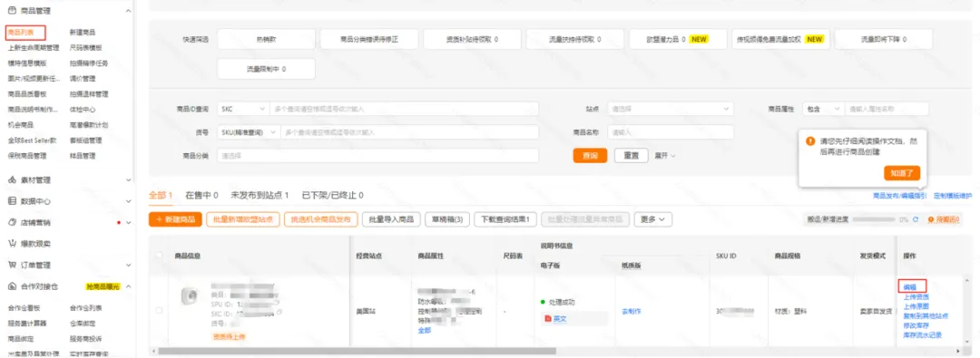Select the 欧盟潜力品 0 quick filter
This screenshot has height=358, width=980.
[x=678, y=39]
